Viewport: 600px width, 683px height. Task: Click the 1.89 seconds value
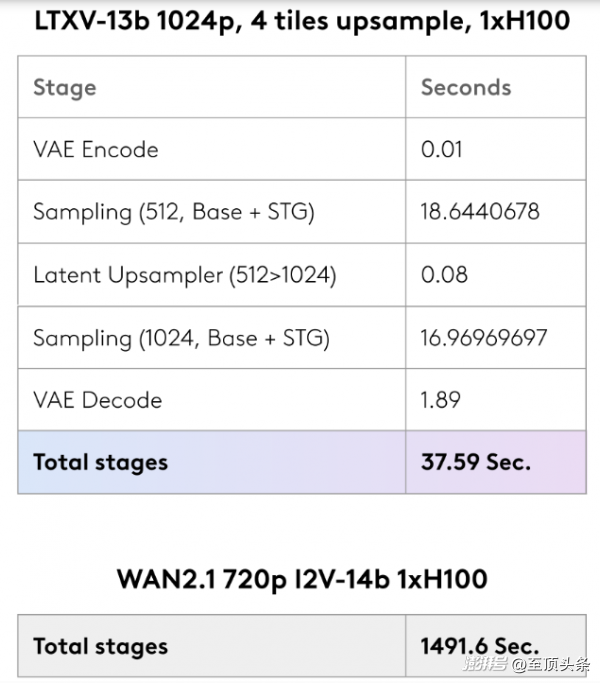[x=441, y=400]
